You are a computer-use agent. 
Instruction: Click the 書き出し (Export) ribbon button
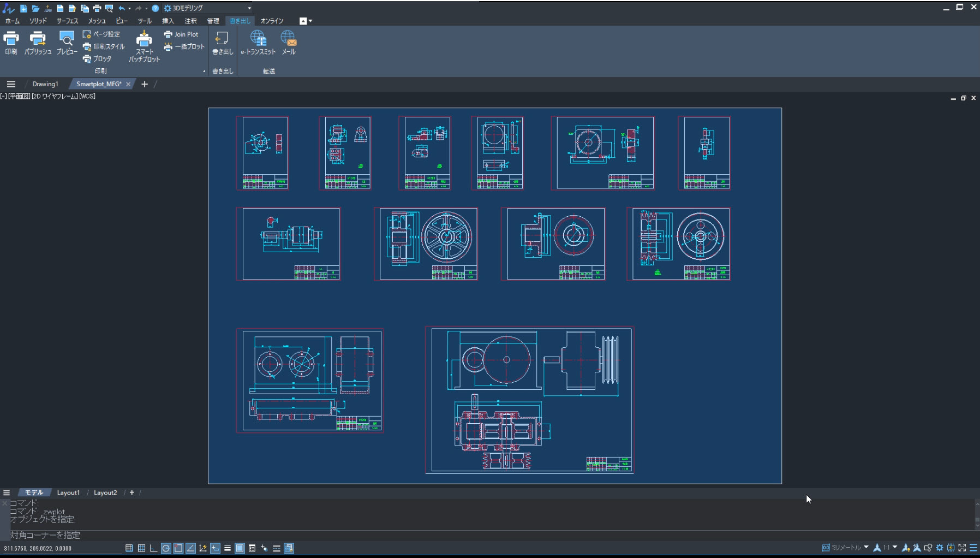[222, 43]
